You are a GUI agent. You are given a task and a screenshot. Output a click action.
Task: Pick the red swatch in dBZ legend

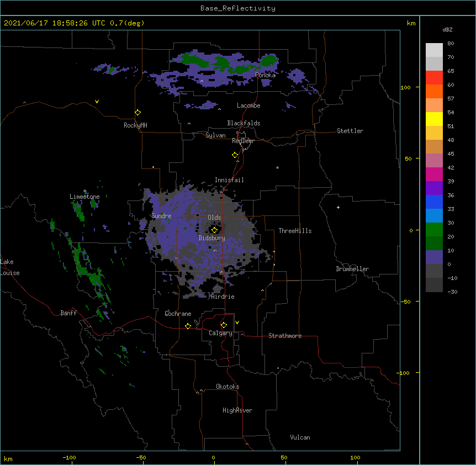coord(434,77)
